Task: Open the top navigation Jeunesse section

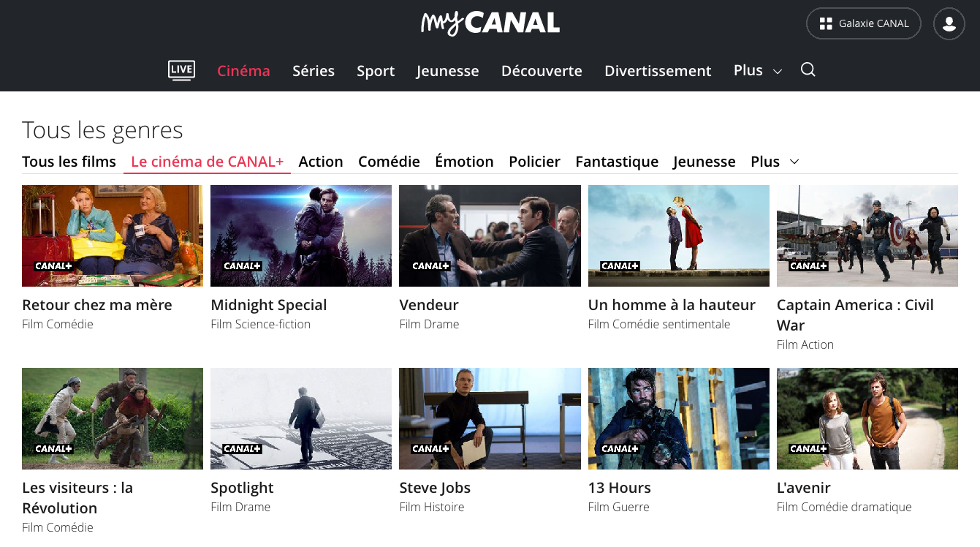Action: tap(448, 71)
